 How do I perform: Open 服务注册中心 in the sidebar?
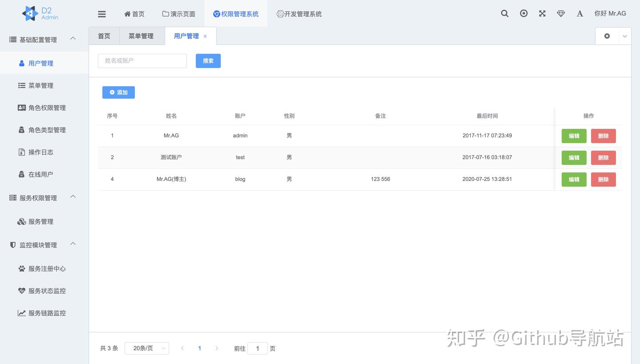[44, 268]
